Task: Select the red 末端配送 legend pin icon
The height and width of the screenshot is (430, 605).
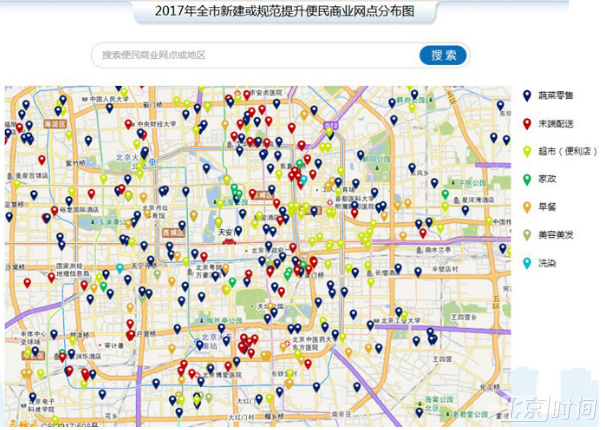Action: coord(531,124)
